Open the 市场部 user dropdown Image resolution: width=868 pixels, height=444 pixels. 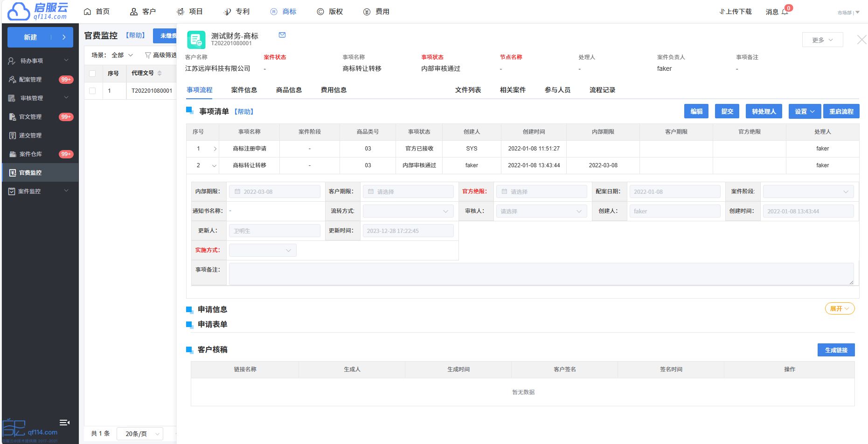click(848, 13)
